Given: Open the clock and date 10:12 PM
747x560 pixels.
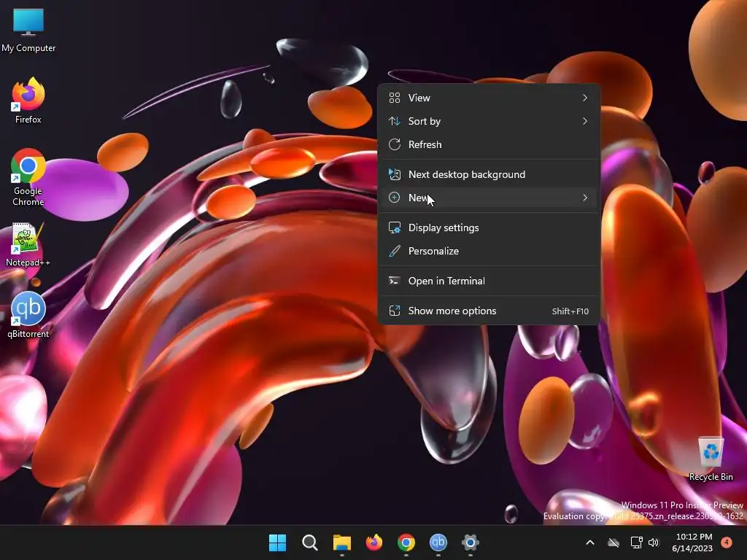Looking at the screenshot, I should tap(692, 542).
